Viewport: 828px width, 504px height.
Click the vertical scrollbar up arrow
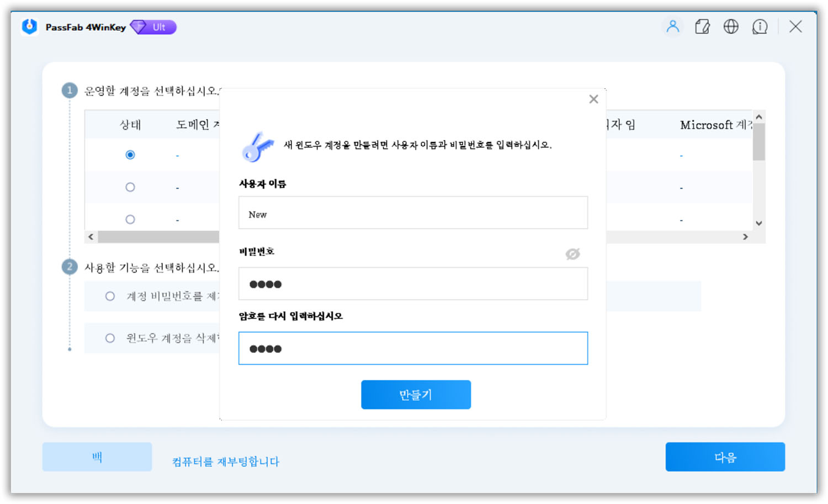click(x=758, y=116)
